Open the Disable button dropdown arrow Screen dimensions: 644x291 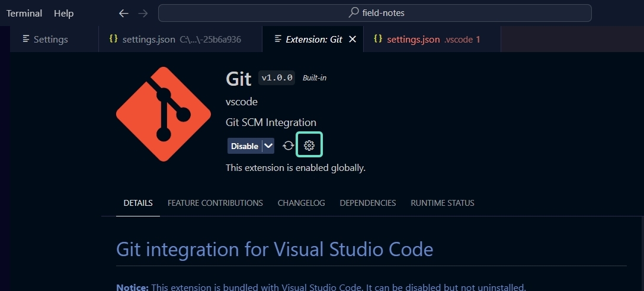click(x=268, y=146)
